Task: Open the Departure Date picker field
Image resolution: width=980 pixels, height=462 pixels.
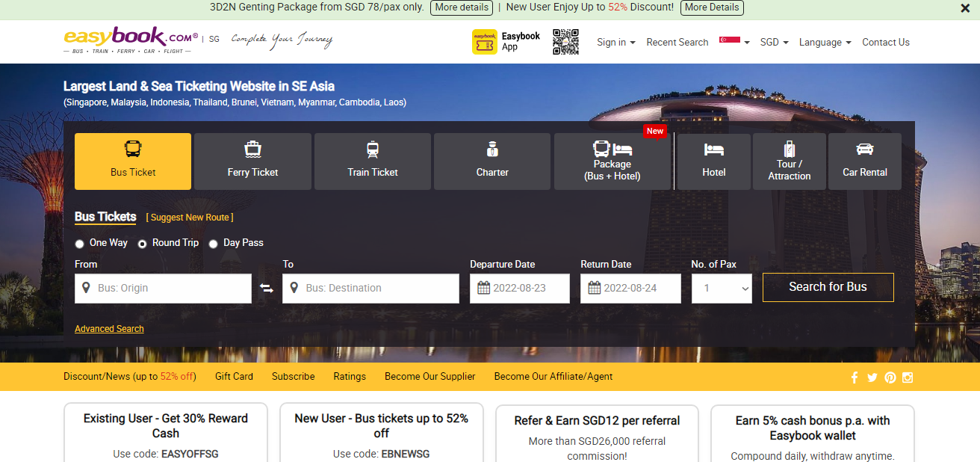Action: point(520,288)
